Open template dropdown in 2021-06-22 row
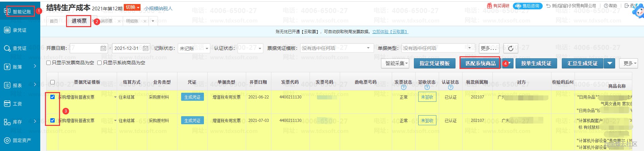The width and height of the screenshot is (644, 151). click(115, 97)
